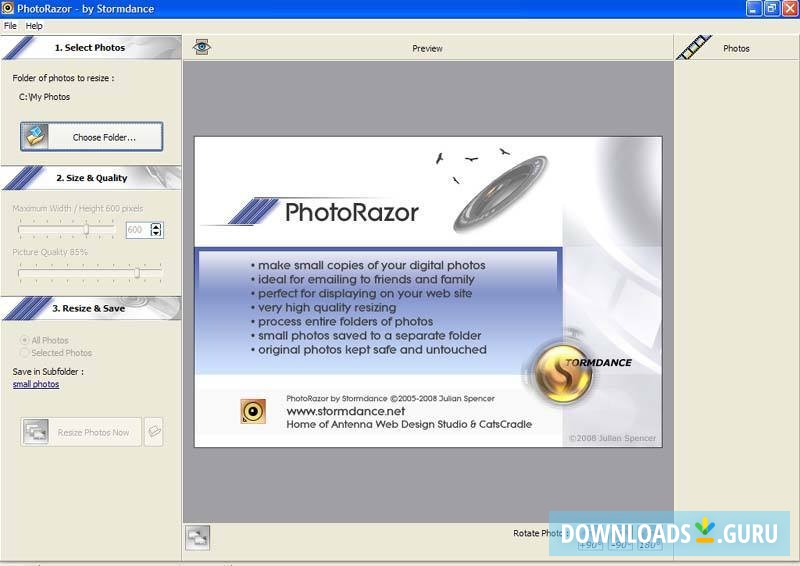The image size is (800, 566).
Task: Click the film strip icon beside Photos
Action: pos(694,47)
